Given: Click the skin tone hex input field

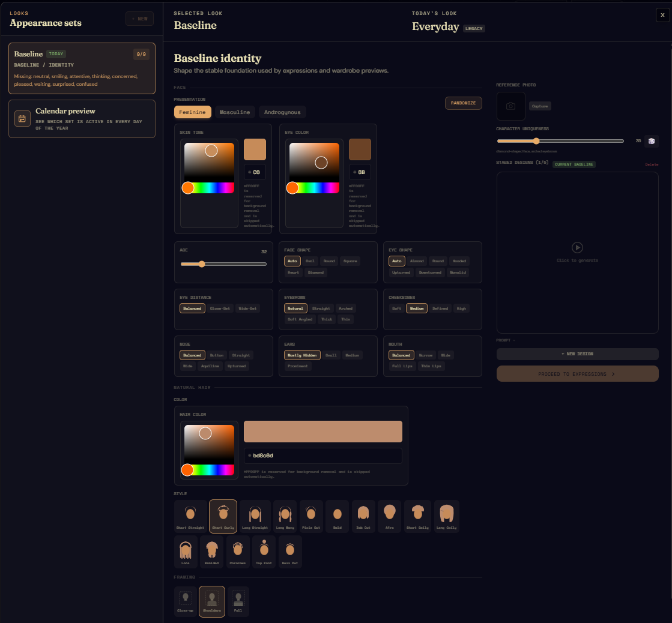Looking at the screenshot, I should tap(255, 172).
